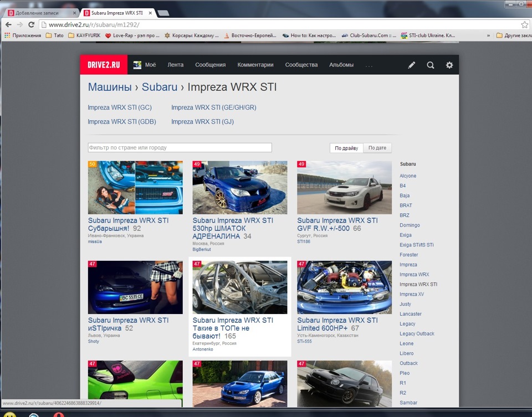The width and height of the screenshot is (532, 417).
Task: Open the Другие закладки folder
Action: pyautogui.click(x=514, y=35)
